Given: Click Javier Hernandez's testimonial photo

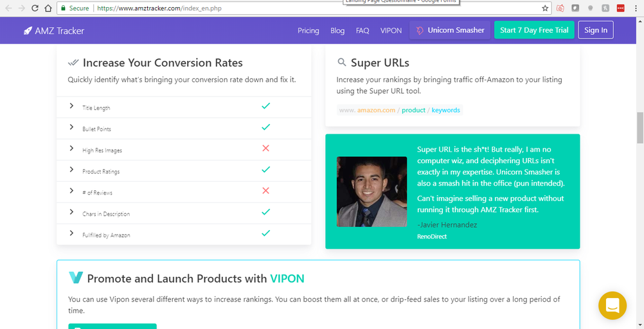Looking at the screenshot, I should tap(371, 191).
